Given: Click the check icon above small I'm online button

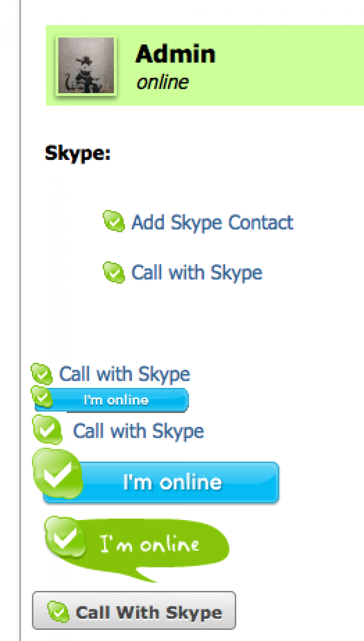Looking at the screenshot, I should [x=42, y=373].
